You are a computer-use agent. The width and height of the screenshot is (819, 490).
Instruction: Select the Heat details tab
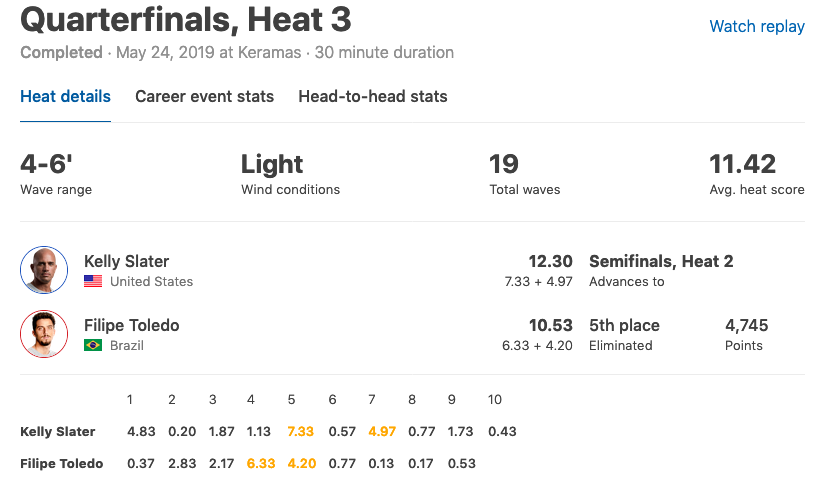65,97
